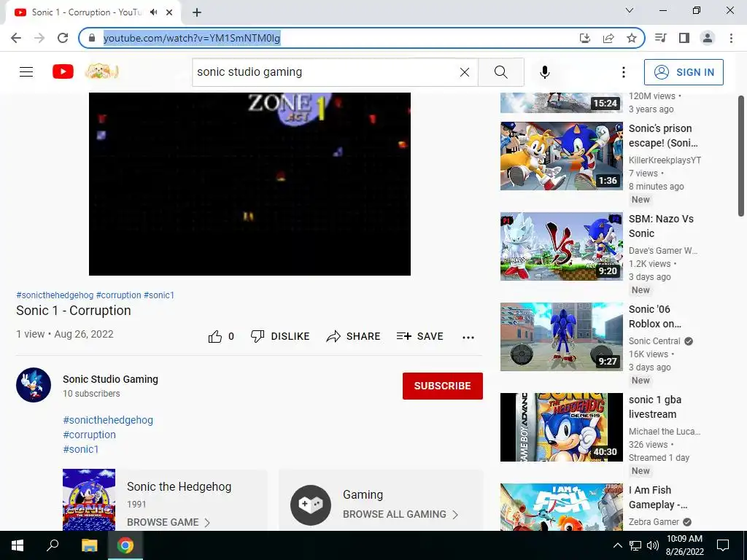The width and height of the screenshot is (747, 560).
Task: Click the DISLIKE button
Action: [280, 337]
